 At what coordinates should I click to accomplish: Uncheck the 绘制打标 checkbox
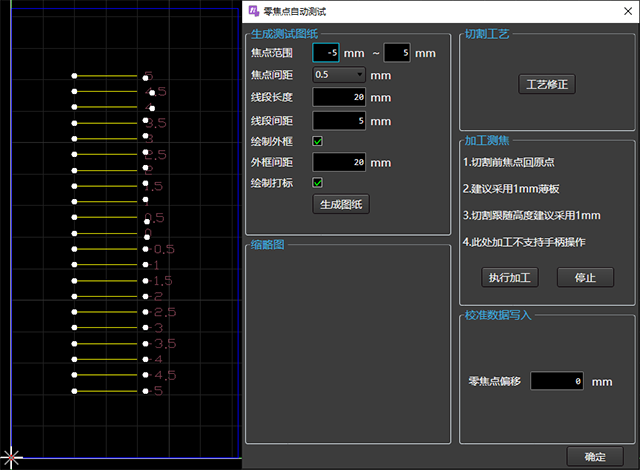[318, 182]
